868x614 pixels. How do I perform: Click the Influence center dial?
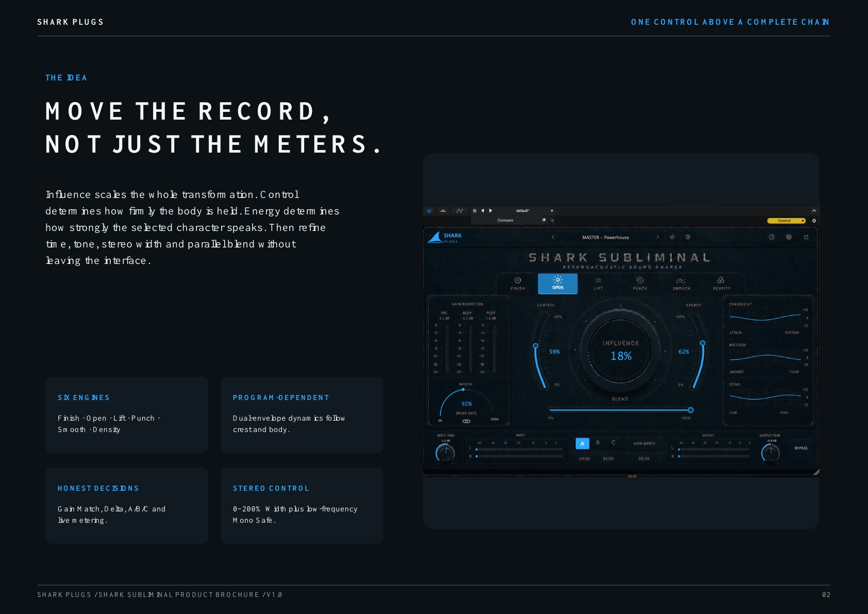(x=621, y=351)
